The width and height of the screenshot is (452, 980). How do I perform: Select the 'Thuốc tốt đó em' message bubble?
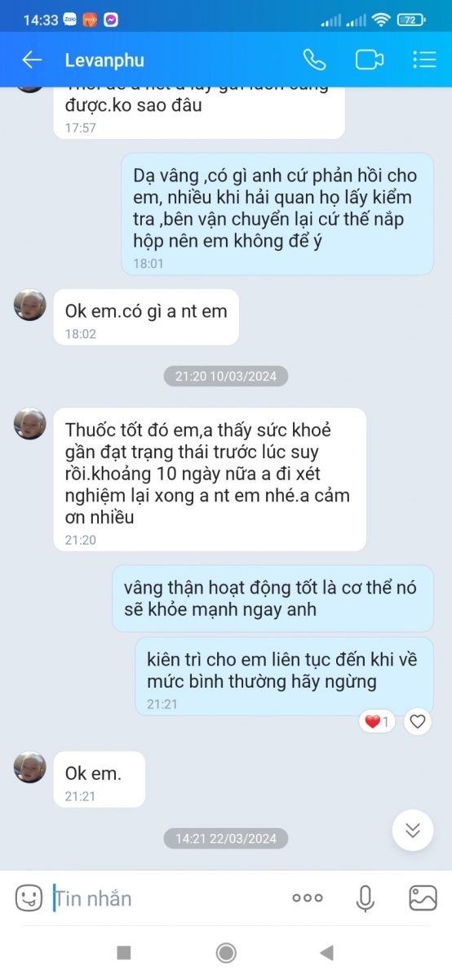(x=210, y=479)
